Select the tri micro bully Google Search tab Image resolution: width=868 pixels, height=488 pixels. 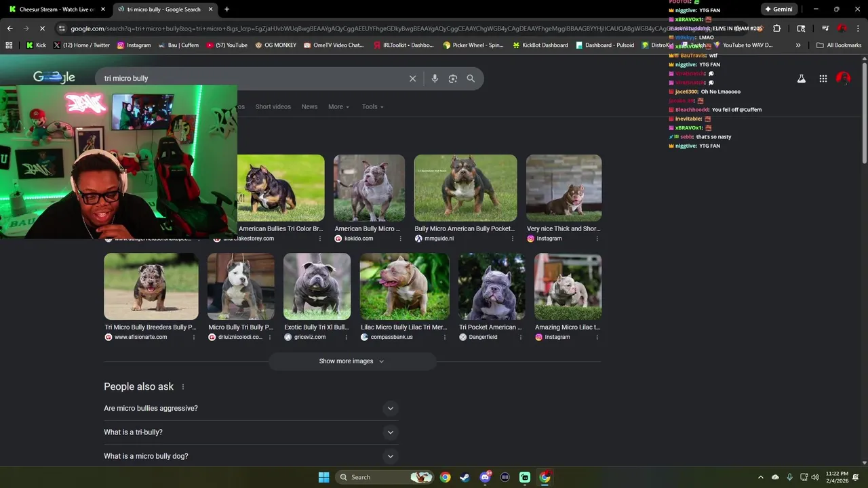[164, 9]
